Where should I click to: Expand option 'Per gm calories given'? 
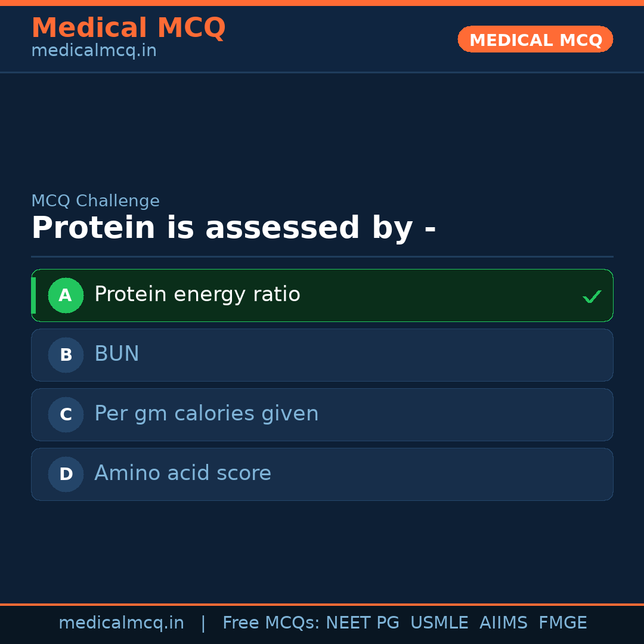pyautogui.click(x=322, y=414)
